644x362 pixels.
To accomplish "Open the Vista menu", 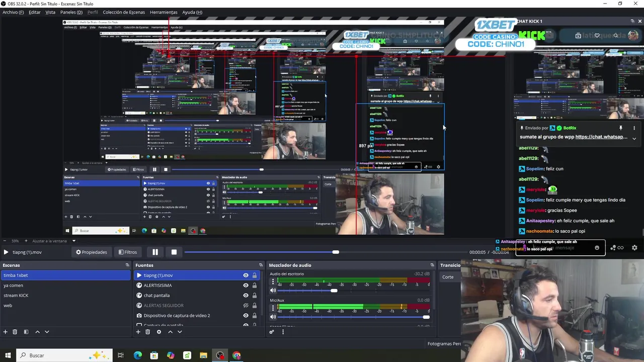I will tap(50, 12).
